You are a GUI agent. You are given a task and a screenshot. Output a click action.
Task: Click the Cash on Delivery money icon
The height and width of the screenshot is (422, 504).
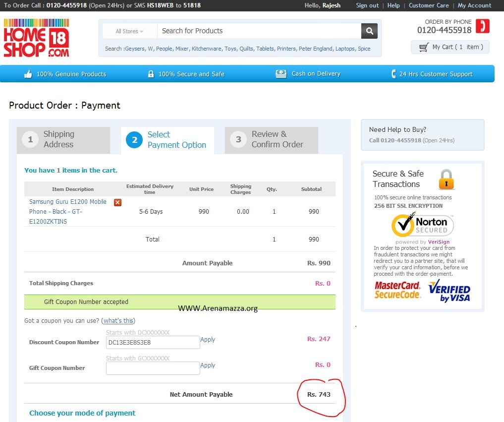pyautogui.click(x=281, y=74)
